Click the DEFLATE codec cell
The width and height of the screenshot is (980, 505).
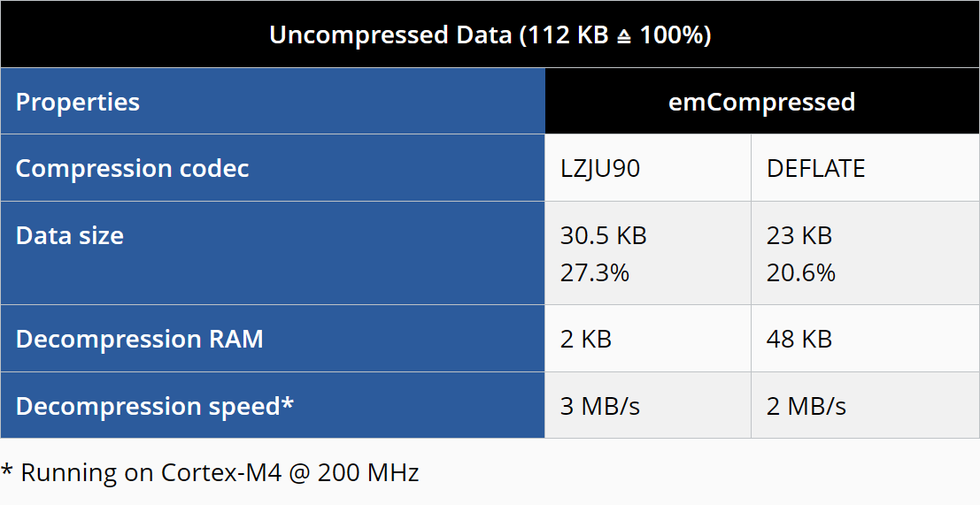coord(865,168)
